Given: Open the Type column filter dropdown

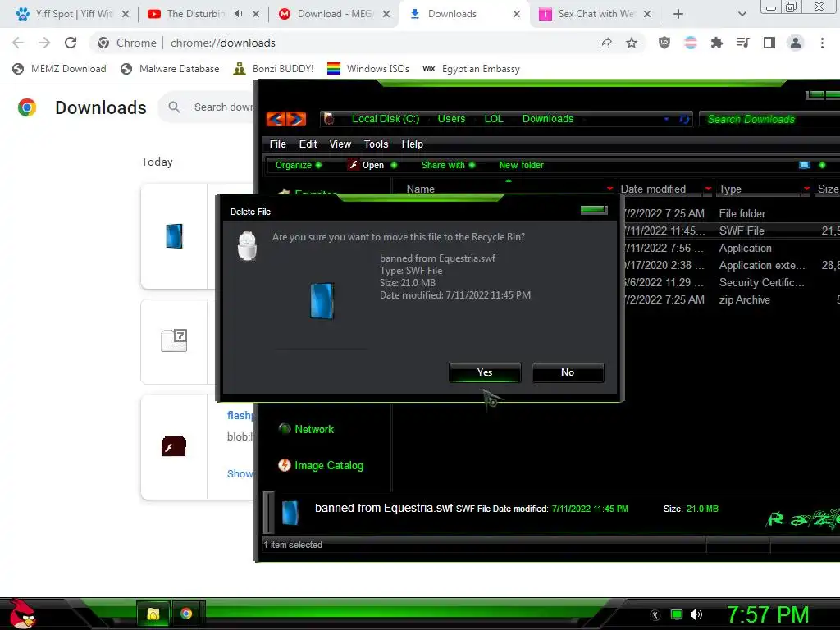Looking at the screenshot, I should (x=807, y=189).
